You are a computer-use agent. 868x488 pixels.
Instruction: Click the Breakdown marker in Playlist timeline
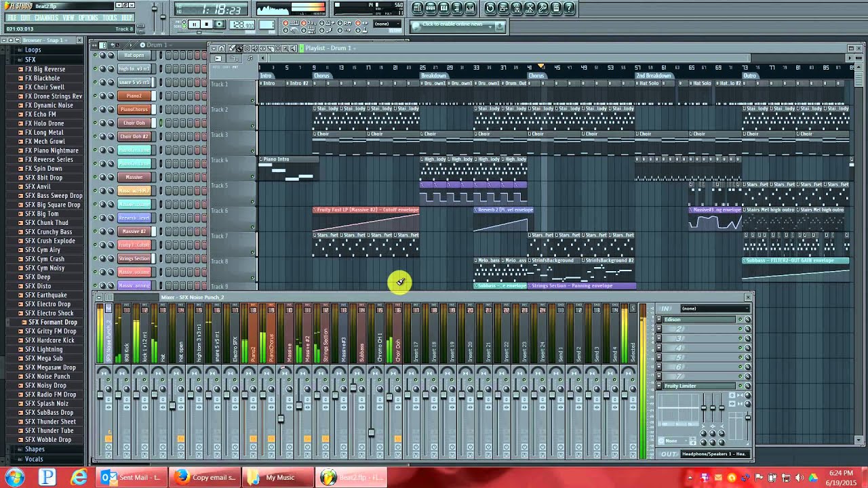(x=434, y=76)
